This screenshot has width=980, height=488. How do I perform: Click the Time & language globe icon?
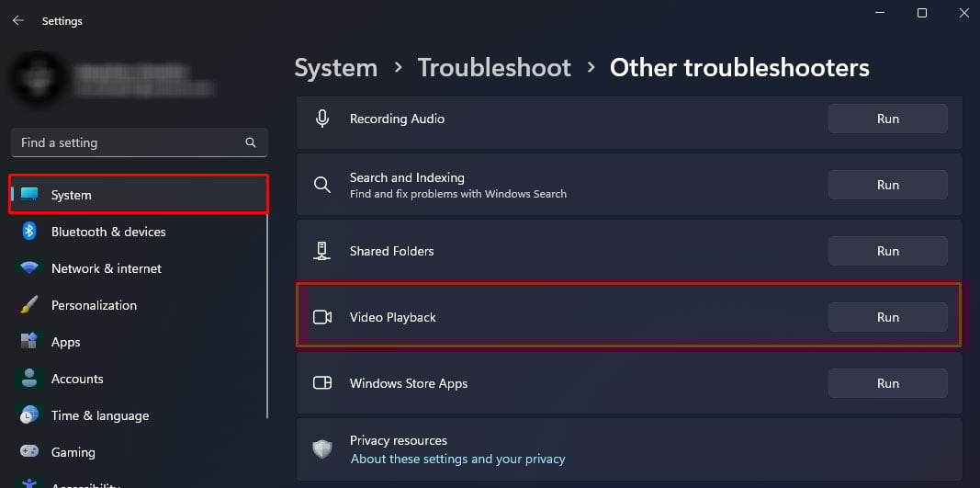29,415
